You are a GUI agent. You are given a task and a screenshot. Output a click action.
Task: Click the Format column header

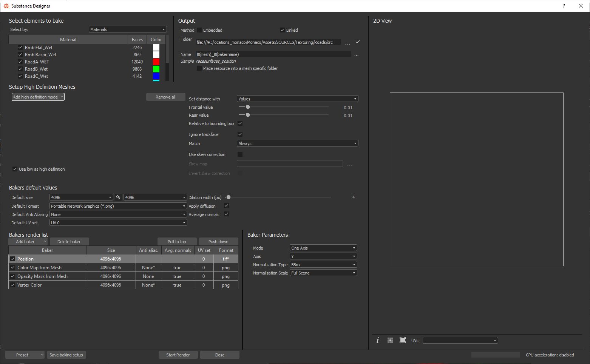[226, 250]
